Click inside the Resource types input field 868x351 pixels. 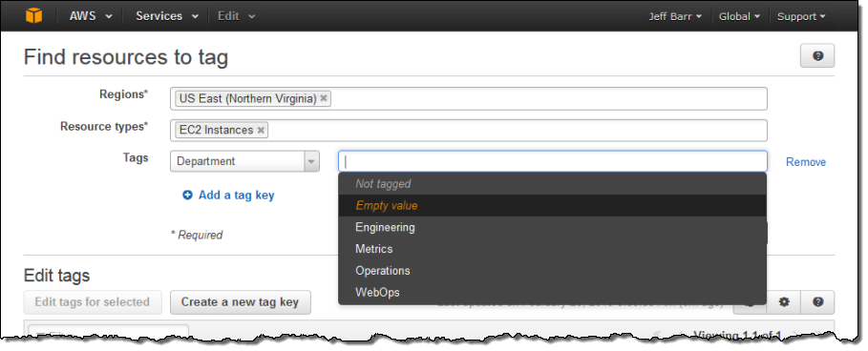[468, 130]
